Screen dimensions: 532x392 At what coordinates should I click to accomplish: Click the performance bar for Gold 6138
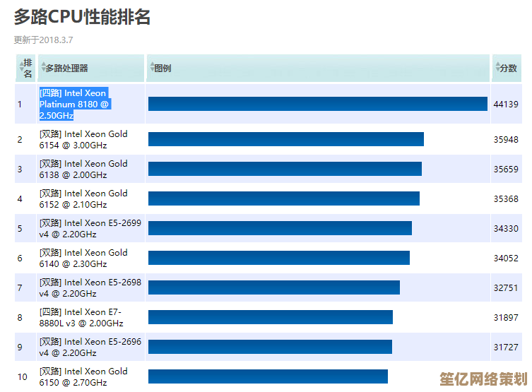[285, 169]
